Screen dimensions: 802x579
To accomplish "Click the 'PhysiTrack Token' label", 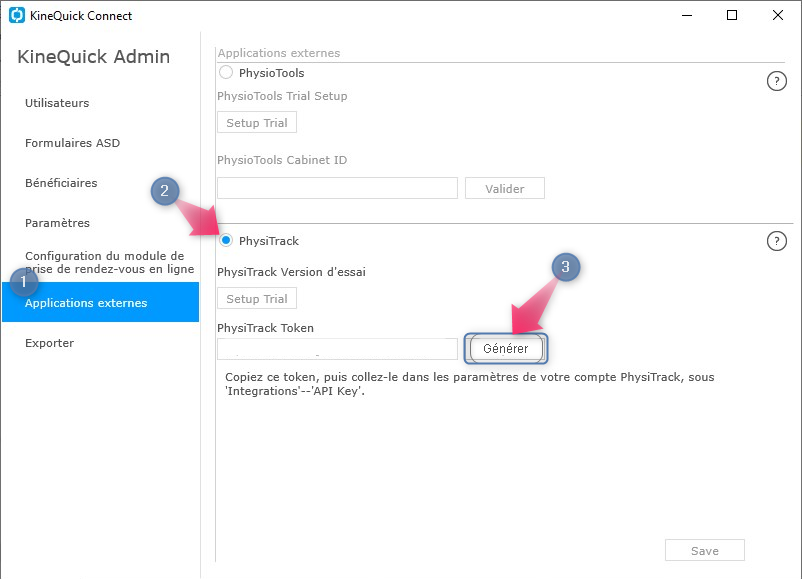I will [x=265, y=328].
